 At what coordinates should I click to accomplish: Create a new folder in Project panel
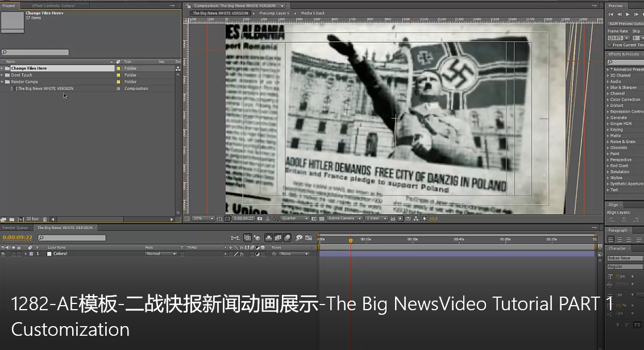tap(11, 219)
